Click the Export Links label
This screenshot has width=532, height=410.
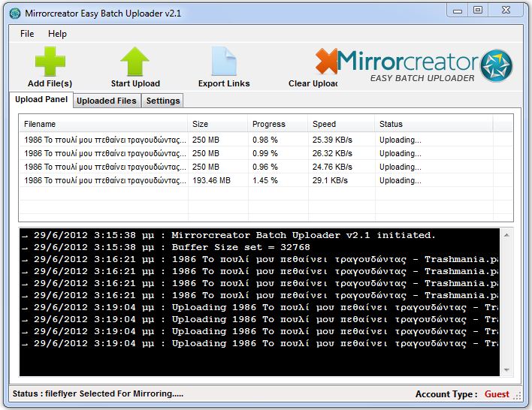point(224,83)
